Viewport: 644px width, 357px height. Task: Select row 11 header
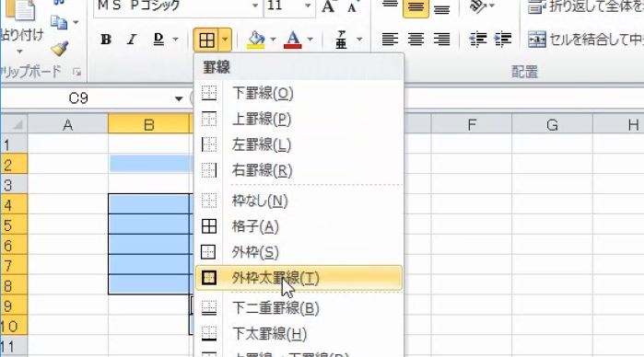pyautogui.click(x=14, y=346)
